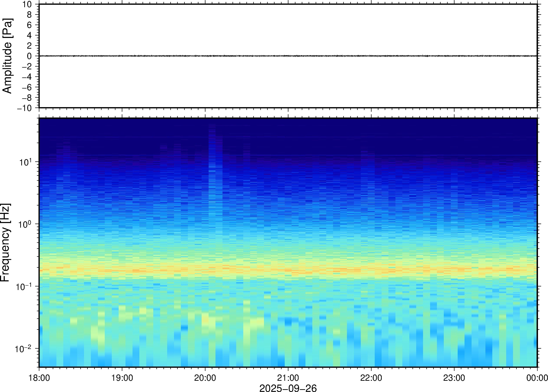Click the amplitude tick label 6

point(29,25)
